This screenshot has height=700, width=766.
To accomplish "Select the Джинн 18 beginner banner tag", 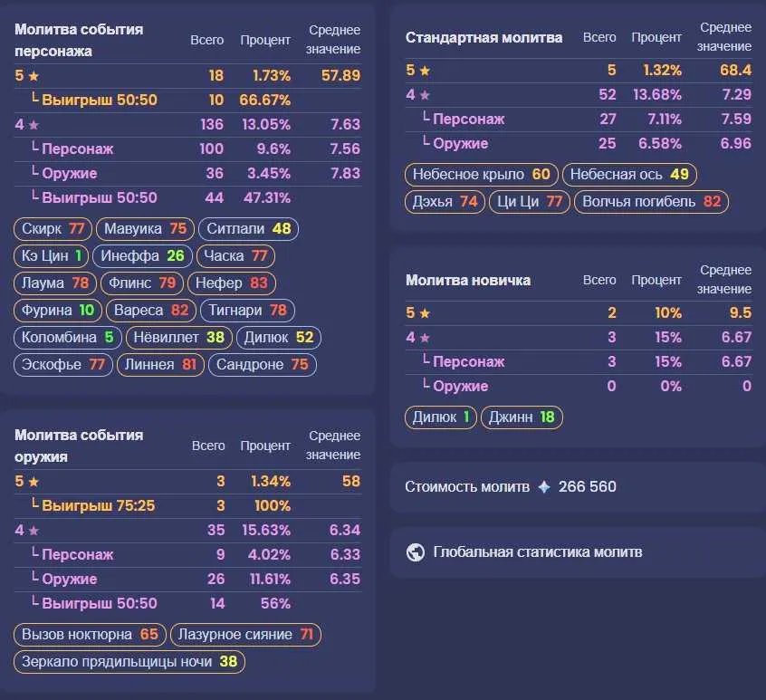I will click(x=522, y=417).
